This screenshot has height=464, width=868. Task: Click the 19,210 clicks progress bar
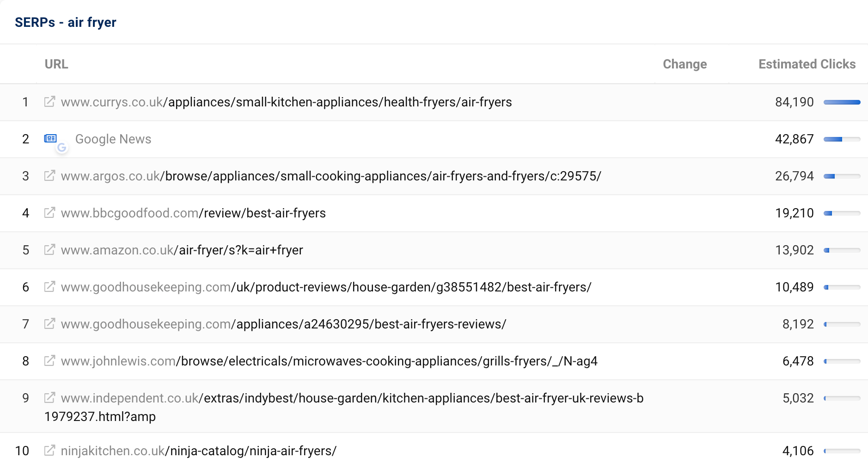coord(842,213)
